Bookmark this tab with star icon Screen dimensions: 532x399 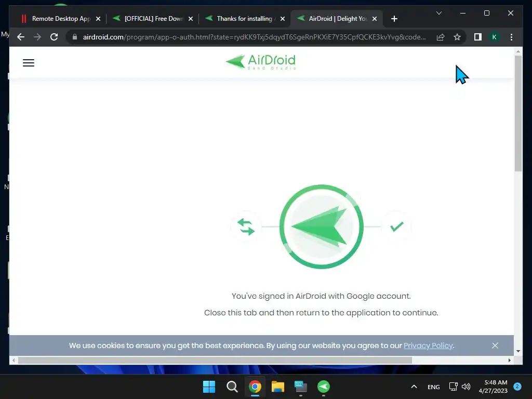click(457, 37)
